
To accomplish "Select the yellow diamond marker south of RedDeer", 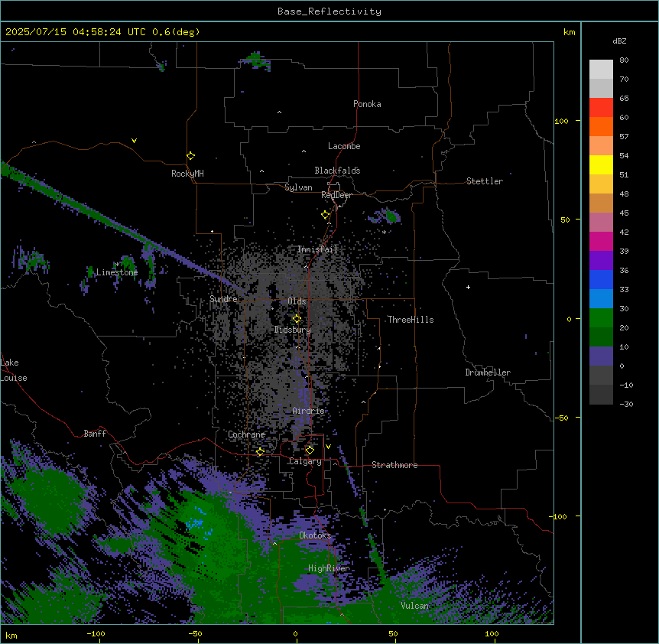I will pyautogui.click(x=326, y=215).
